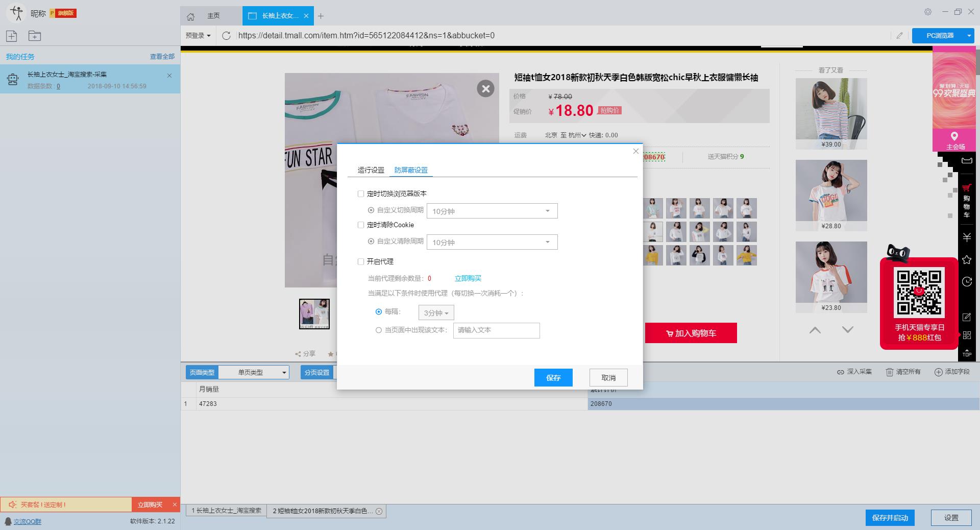Image resolution: width=980 pixels, height=530 pixels.
Task: Enable 定时清除Cookie checkbox
Action: tap(361, 225)
